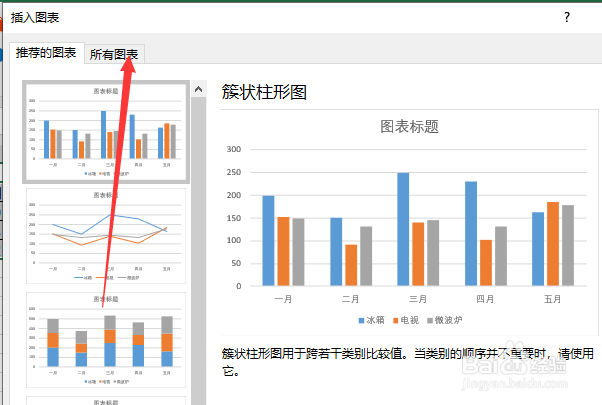The image size is (602, 405).
Task: Click the scroll up arrow of thumbnail list
Action: point(198,89)
